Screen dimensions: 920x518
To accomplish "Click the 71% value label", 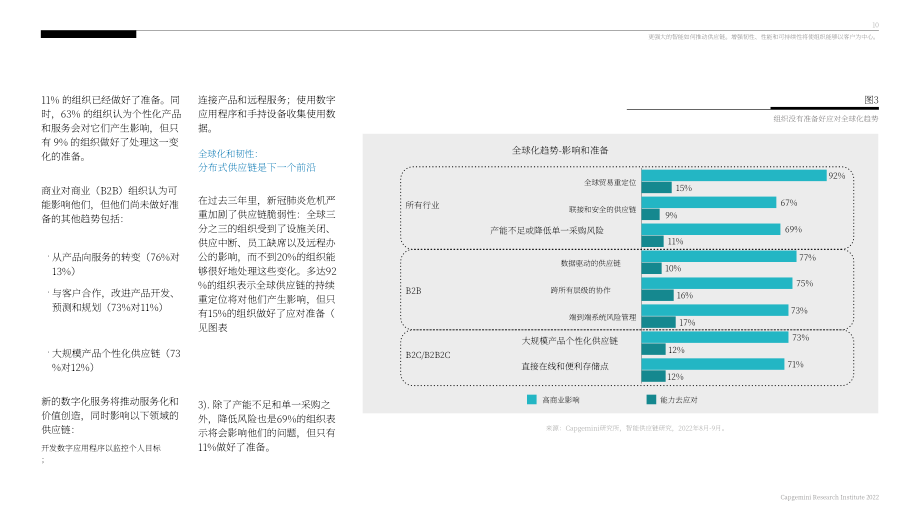I will click(796, 364).
